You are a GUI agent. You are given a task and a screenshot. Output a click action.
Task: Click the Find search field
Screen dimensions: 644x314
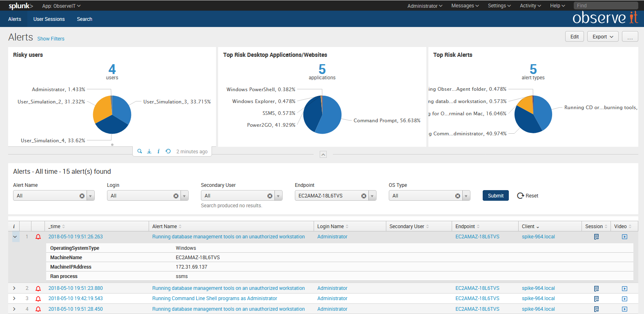(605, 6)
